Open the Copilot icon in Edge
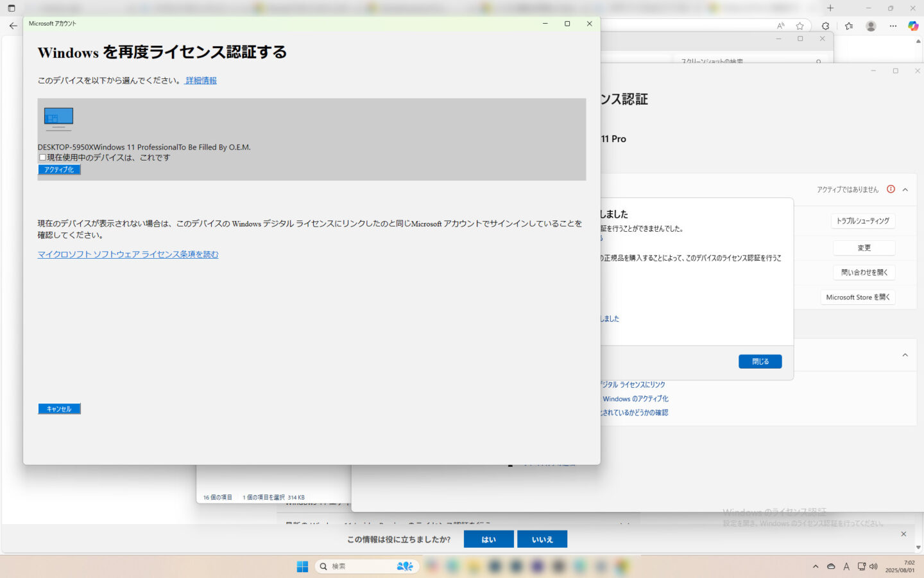Screen dimensions: 924x578 tap(913, 26)
